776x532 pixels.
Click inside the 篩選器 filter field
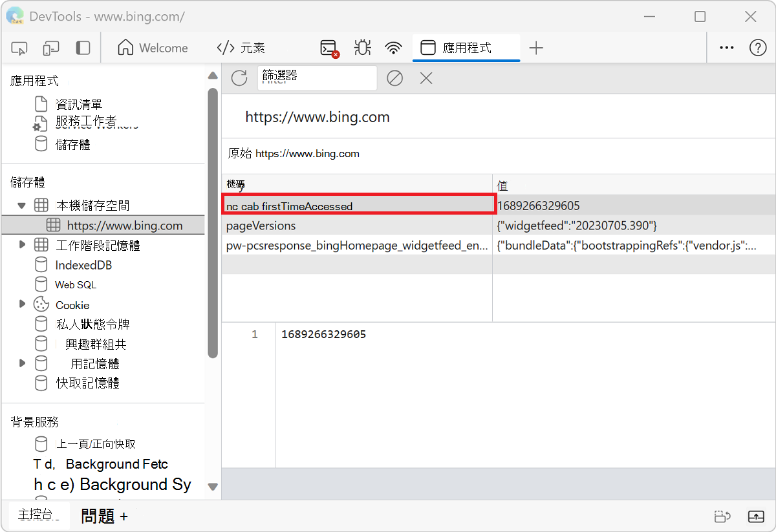coord(317,78)
